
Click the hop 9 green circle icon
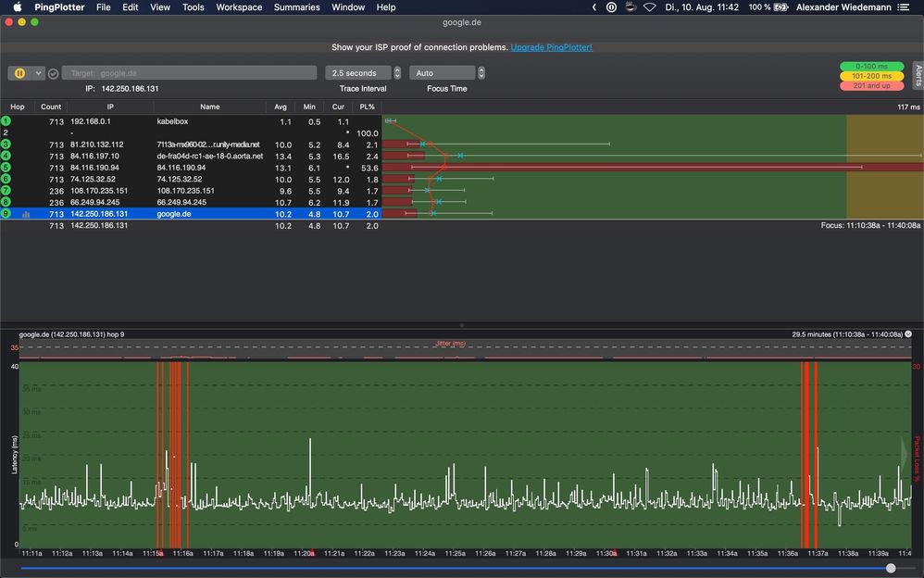(x=6, y=213)
